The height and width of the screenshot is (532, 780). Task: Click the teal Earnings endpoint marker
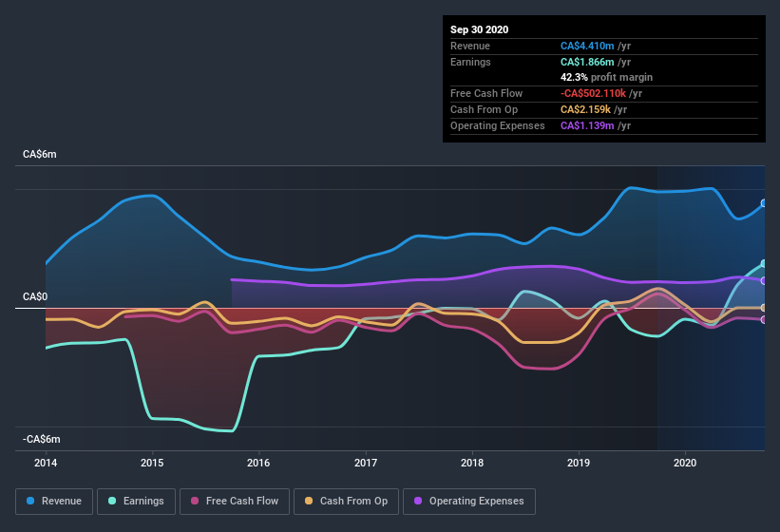(x=764, y=263)
